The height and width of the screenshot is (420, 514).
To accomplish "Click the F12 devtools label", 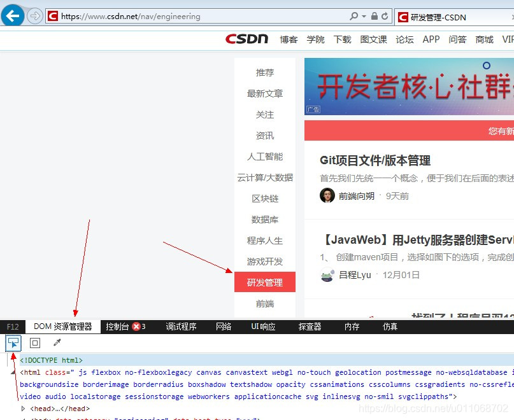I will pyautogui.click(x=13, y=326).
